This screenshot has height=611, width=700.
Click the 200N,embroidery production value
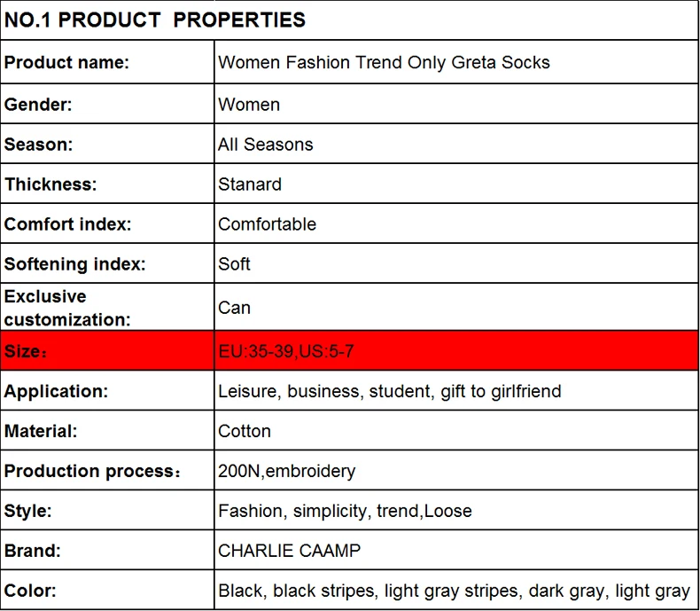tap(287, 471)
